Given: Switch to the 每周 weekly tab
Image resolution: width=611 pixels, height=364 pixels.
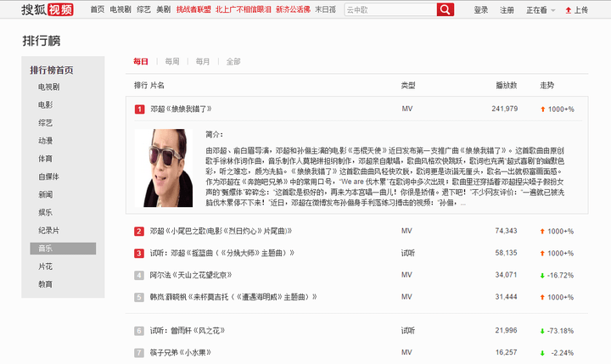Looking at the screenshot, I should (x=171, y=62).
